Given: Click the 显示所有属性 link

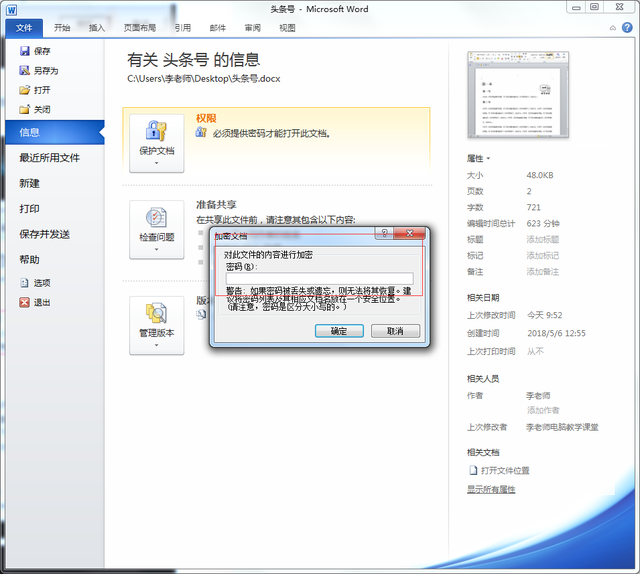Looking at the screenshot, I should (x=491, y=489).
